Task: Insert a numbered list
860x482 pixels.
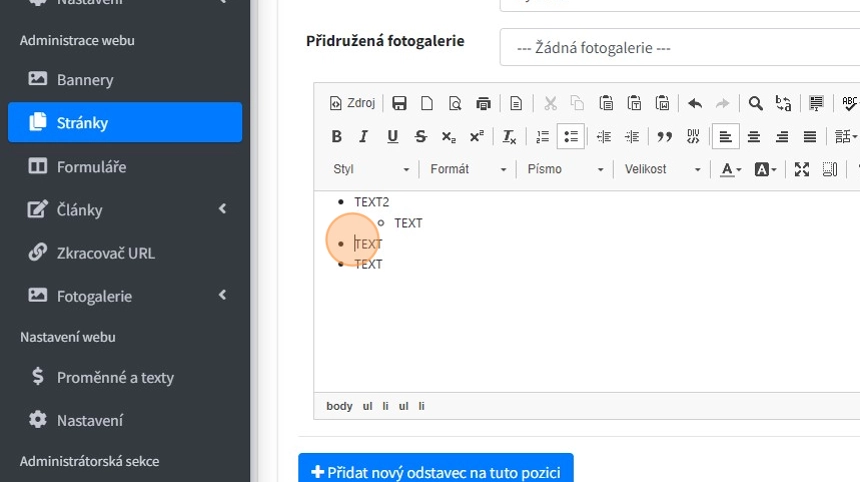Action: tap(543, 137)
